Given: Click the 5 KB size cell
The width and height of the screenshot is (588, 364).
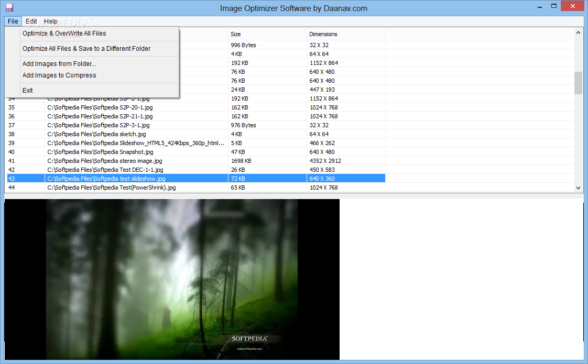Looking at the screenshot, I should pos(267,143).
